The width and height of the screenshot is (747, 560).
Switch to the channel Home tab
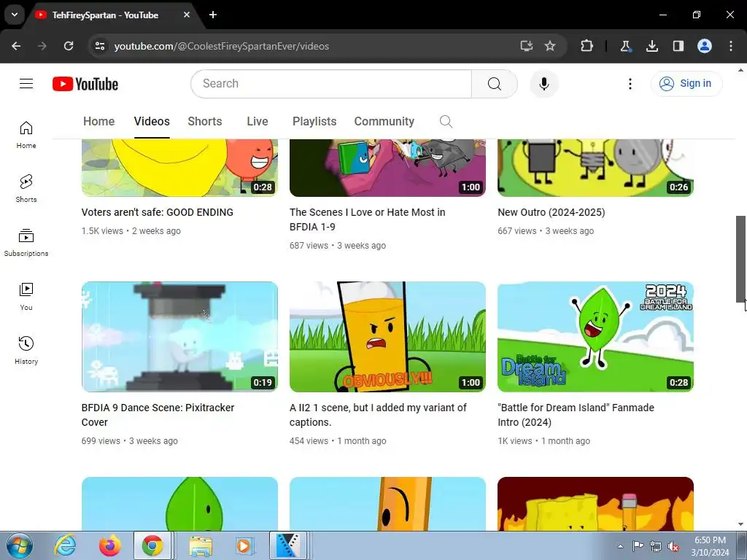(x=98, y=122)
